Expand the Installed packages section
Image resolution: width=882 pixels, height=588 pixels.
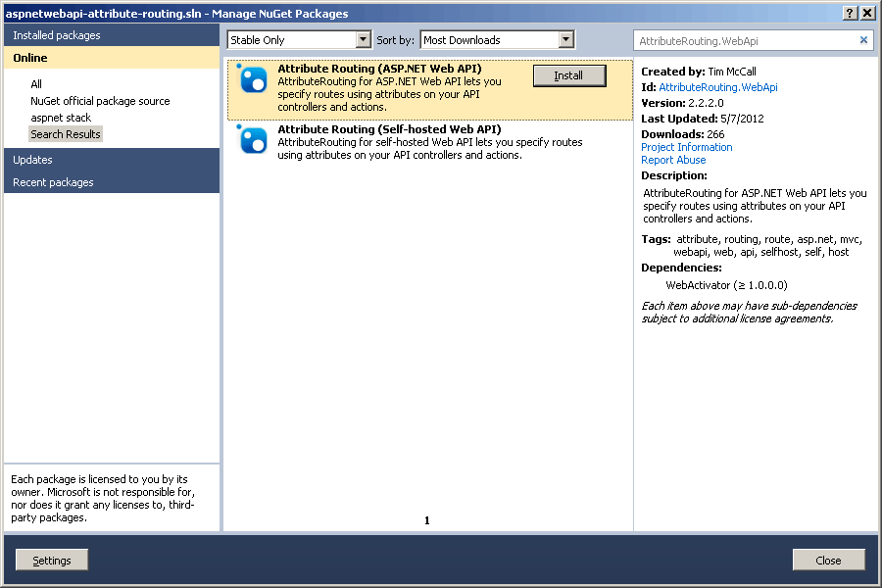tap(112, 35)
